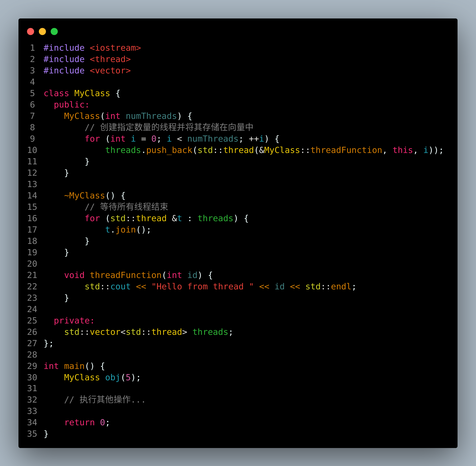
Task: Click the join call on line 17
Action: point(126,230)
